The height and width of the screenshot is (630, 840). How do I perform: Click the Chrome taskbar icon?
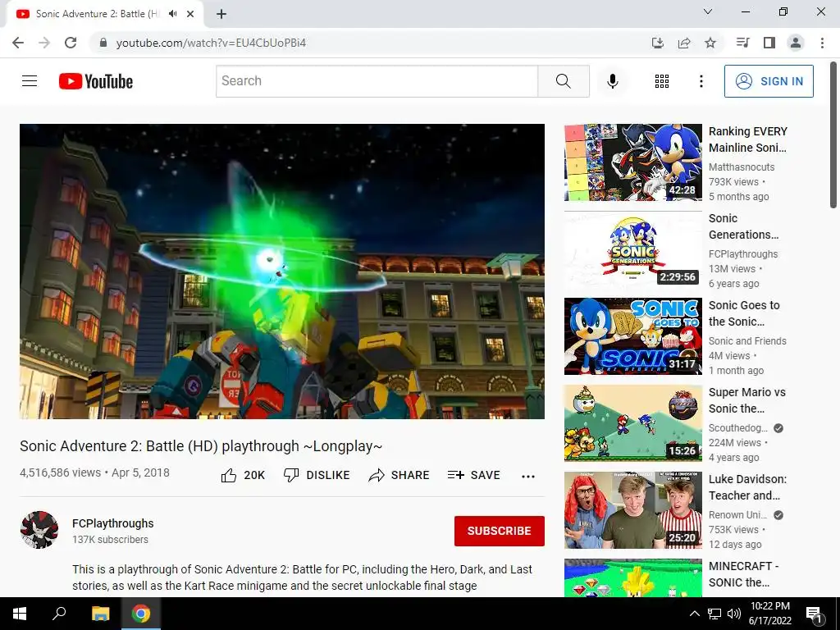[x=141, y=614]
